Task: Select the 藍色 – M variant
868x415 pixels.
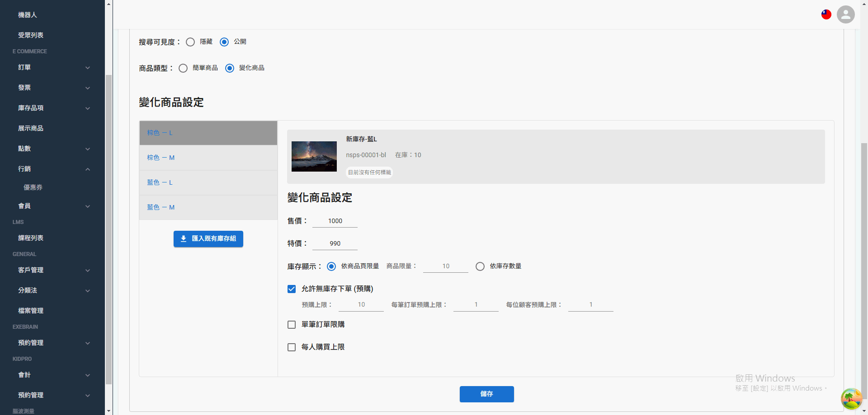Action: [208, 207]
